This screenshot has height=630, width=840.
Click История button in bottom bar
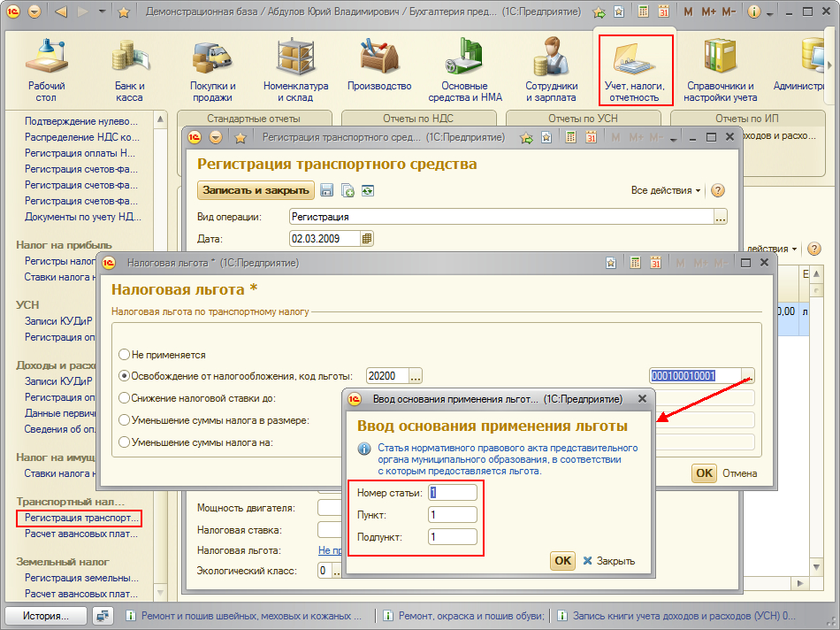click(46, 616)
